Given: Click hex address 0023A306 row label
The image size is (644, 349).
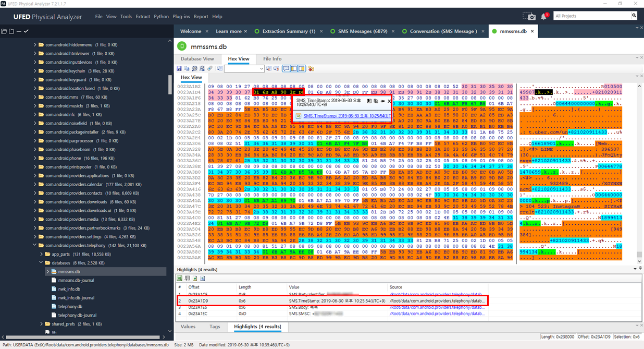Looking at the screenshot, I should point(189,143).
